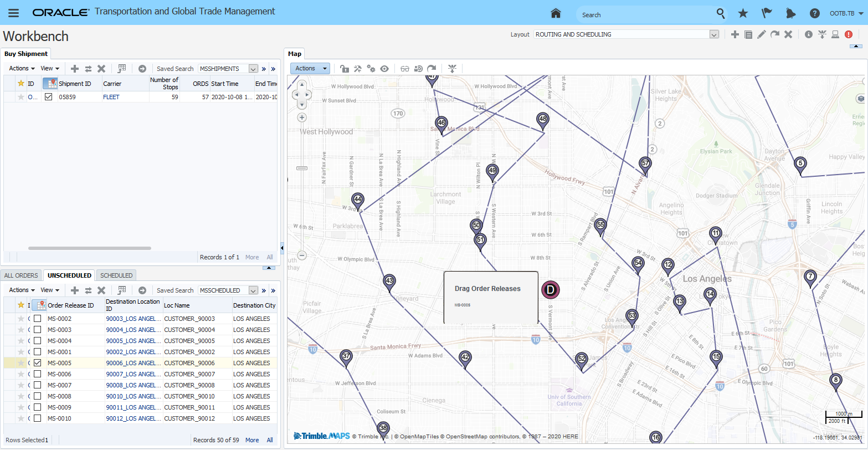
Task: Open the Help question mark icon
Action: point(814,13)
